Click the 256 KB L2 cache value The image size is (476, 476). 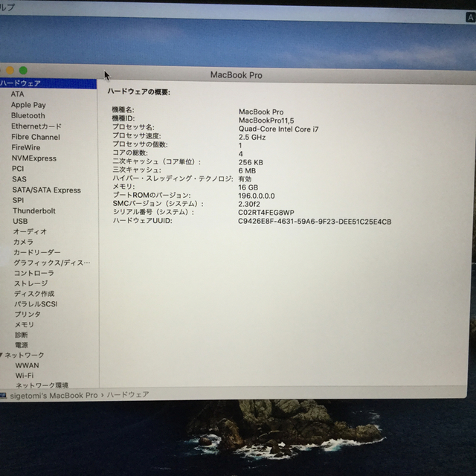(x=251, y=162)
